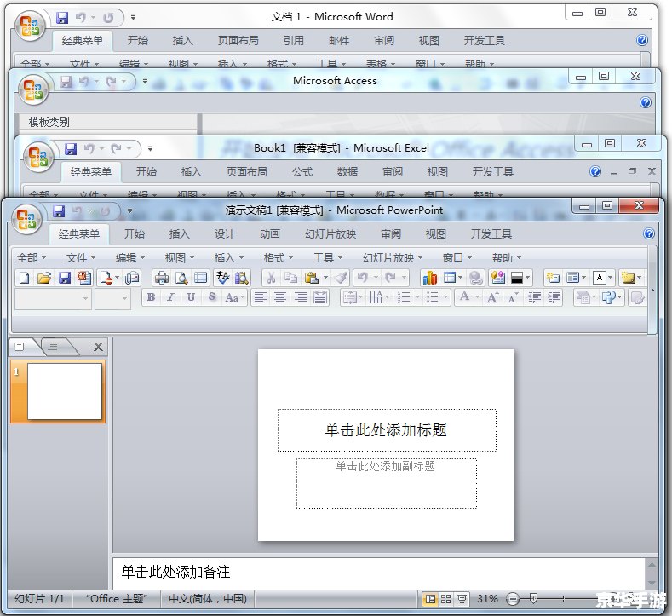This screenshot has width=672, height=616.
Task: Align text left in PowerPoint toolbar
Action: pyautogui.click(x=260, y=297)
